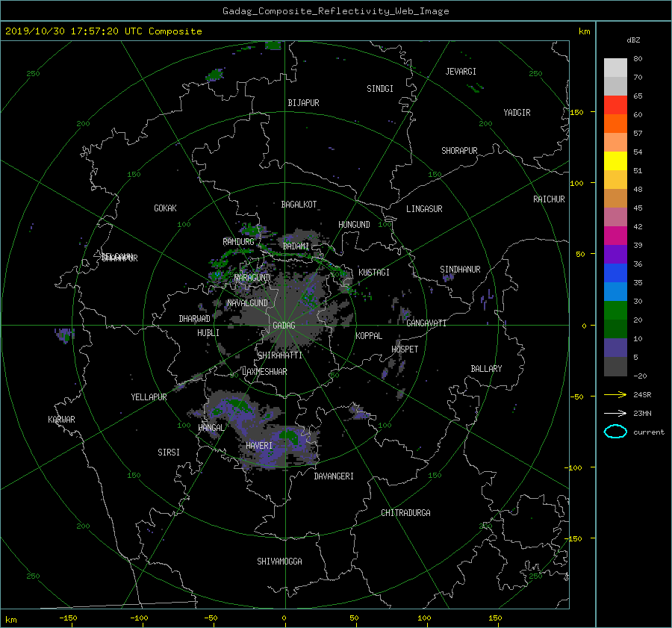Click the LAXMESHWAR city label
Screen dimensions: 672x628
click(264, 372)
